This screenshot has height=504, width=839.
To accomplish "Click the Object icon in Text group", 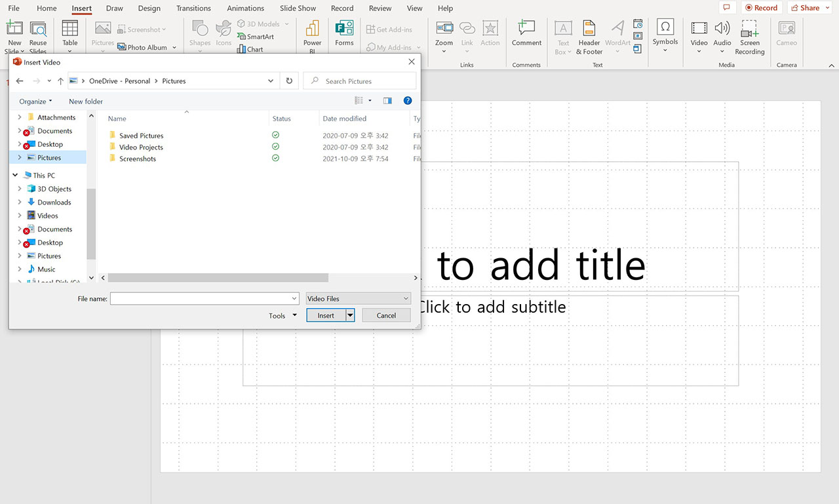I will pos(638,49).
